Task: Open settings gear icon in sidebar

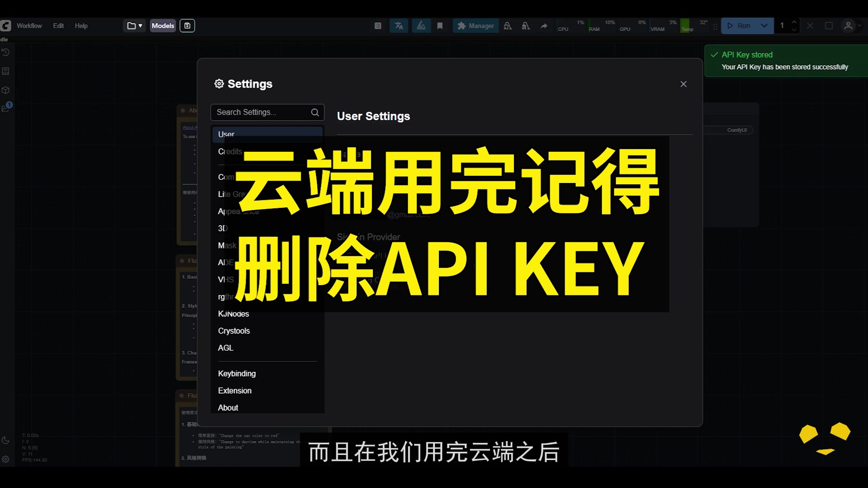Action: 5,459
